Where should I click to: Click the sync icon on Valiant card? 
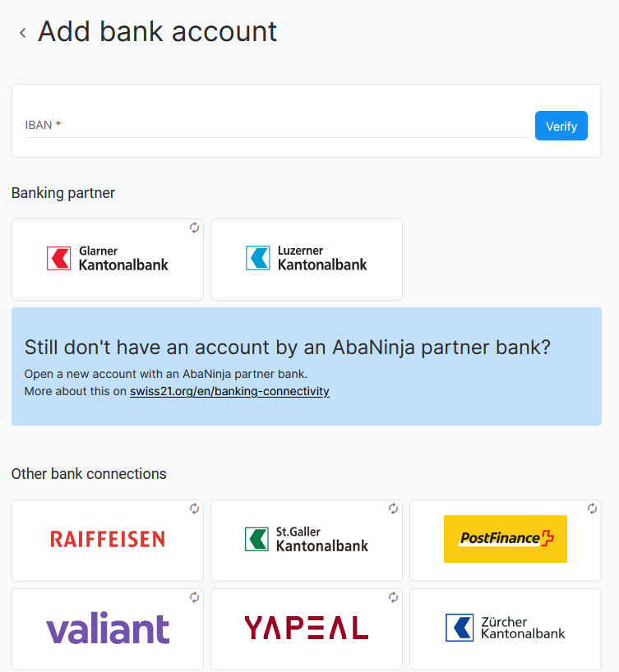click(x=194, y=597)
